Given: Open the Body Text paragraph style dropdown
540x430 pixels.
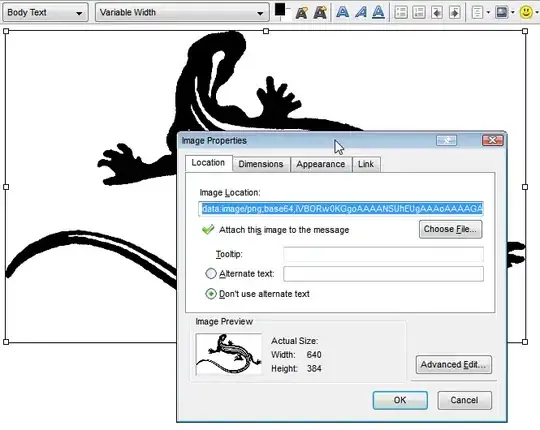Looking at the screenshot, I should point(45,12).
